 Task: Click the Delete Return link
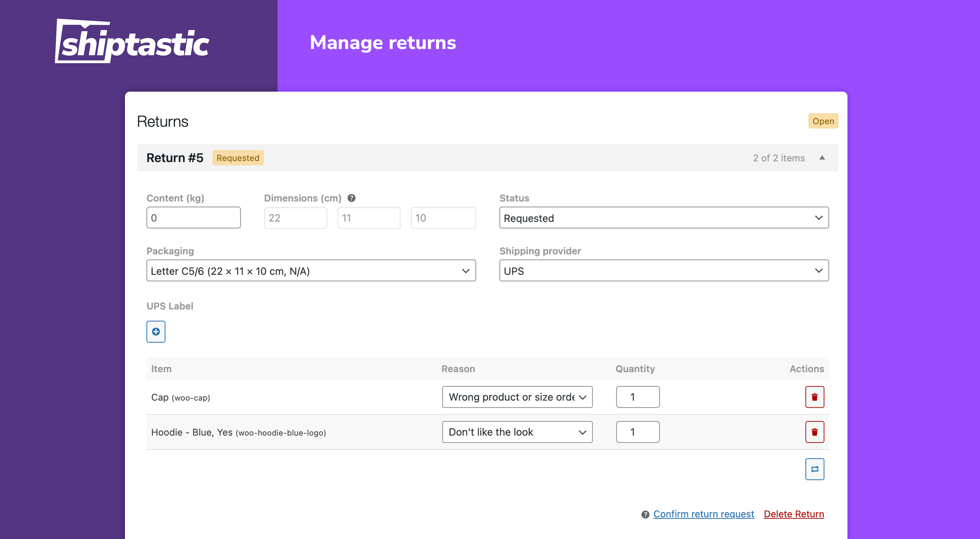(794, 514)
